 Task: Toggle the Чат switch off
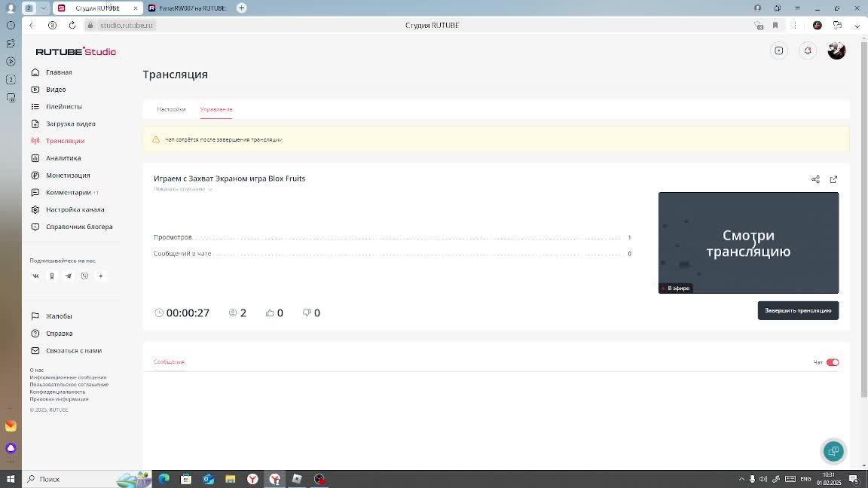[833, 362]
